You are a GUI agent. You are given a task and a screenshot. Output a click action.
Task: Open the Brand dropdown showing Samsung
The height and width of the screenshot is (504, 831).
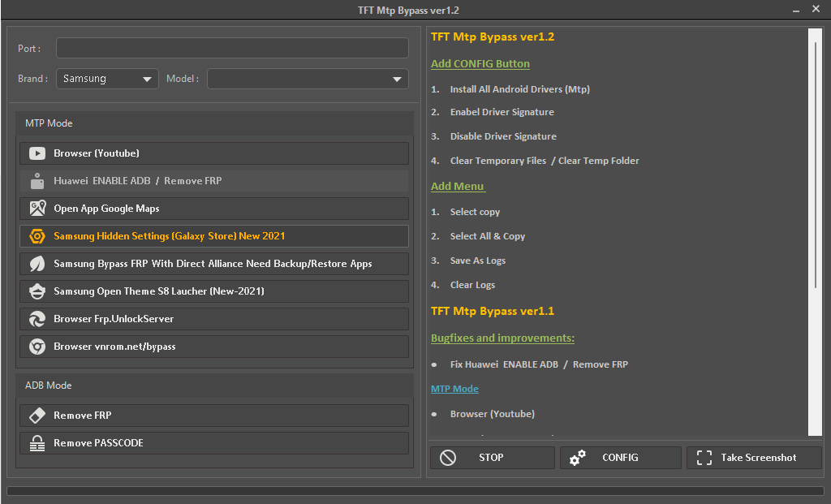(x=106, y=79)
